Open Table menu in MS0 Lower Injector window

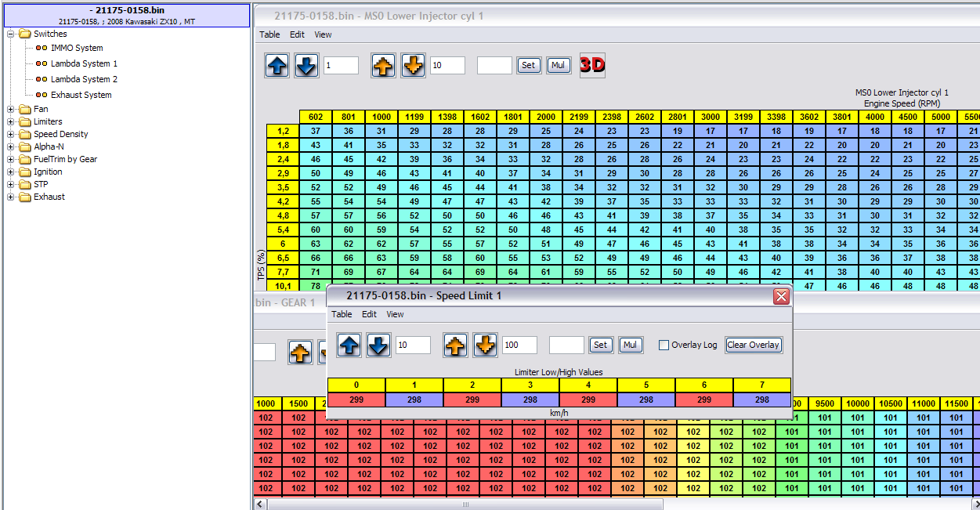[x=269, y=34]
